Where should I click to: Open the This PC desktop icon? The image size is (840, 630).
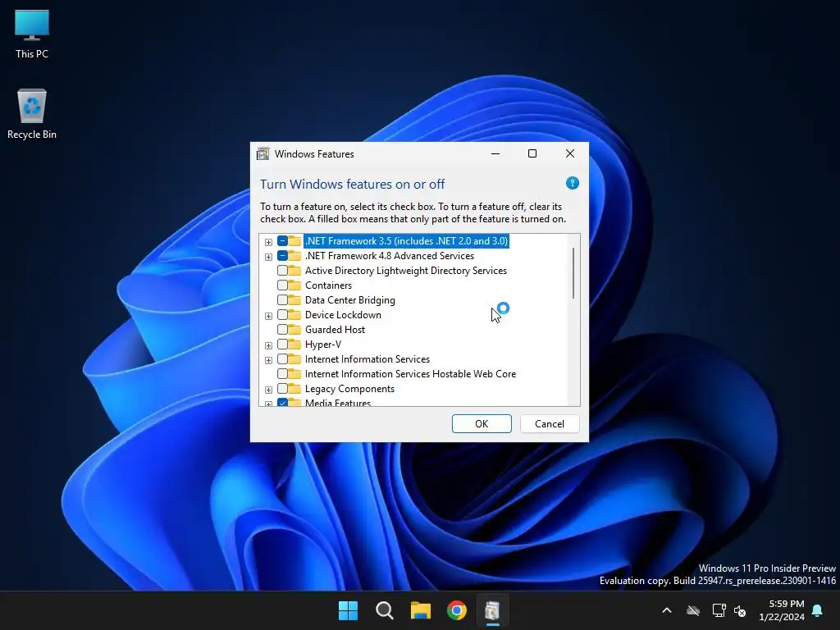pos(32,34)
